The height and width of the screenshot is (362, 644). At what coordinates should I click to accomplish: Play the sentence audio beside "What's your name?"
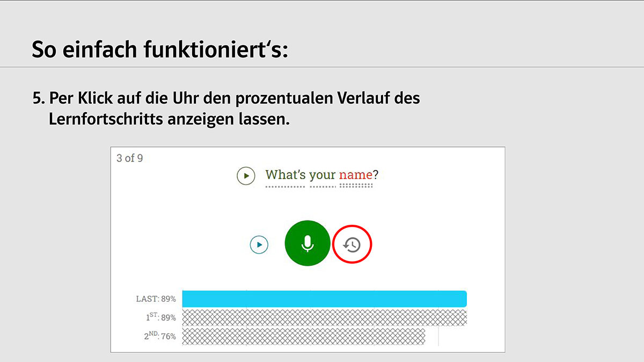246,175
